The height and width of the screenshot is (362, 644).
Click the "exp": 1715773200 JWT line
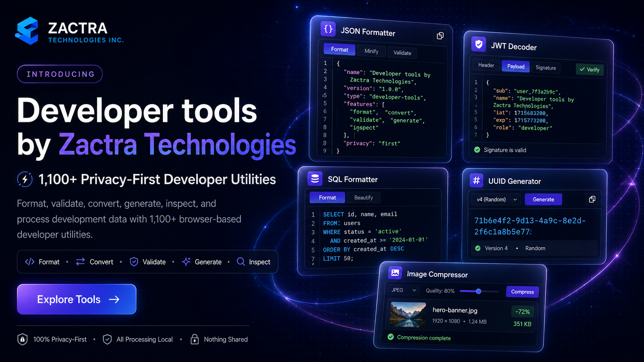pyautogui.click(x=521, y=120)
